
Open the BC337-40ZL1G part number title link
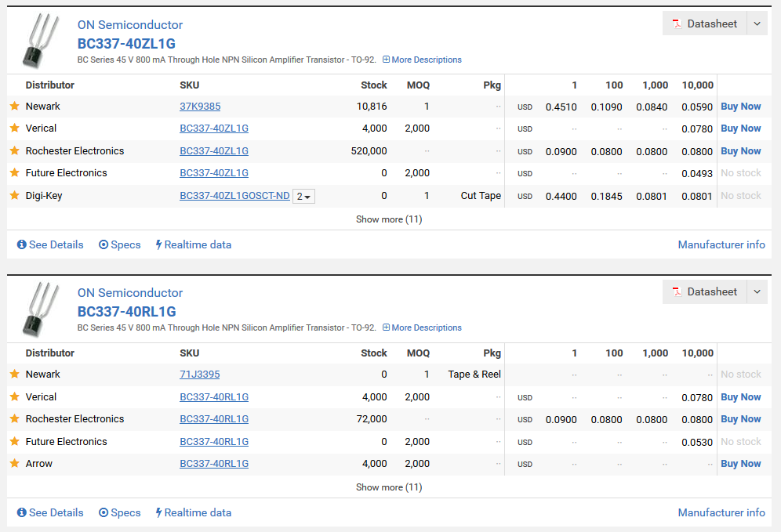coord(126,44)
